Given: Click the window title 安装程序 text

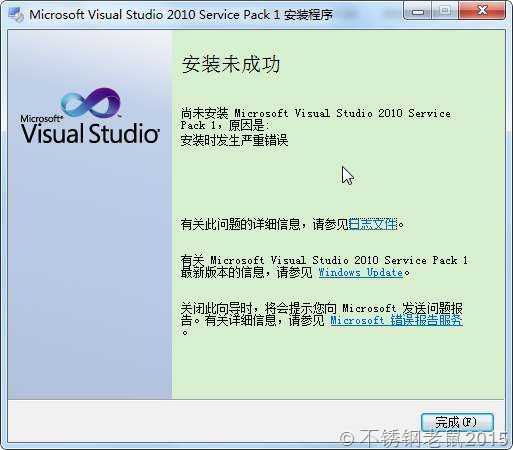Looking at the screenshot, I should [308, 15].
